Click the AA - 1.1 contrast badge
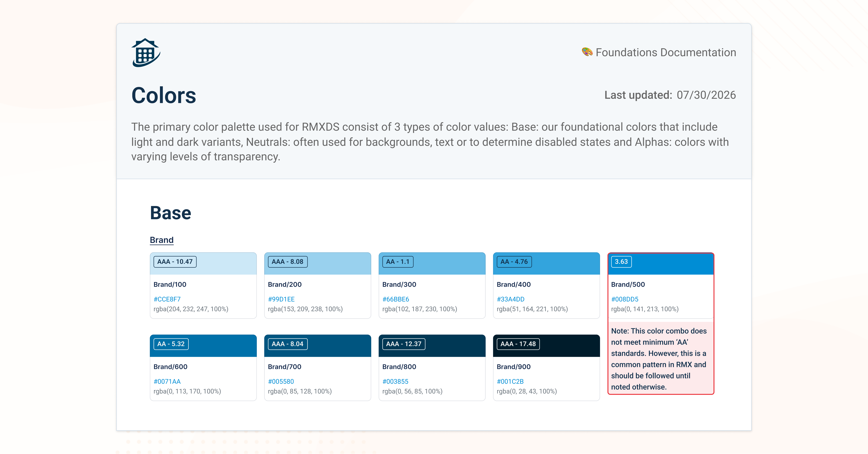The image size is (868, 454). (x=398, y=261)
